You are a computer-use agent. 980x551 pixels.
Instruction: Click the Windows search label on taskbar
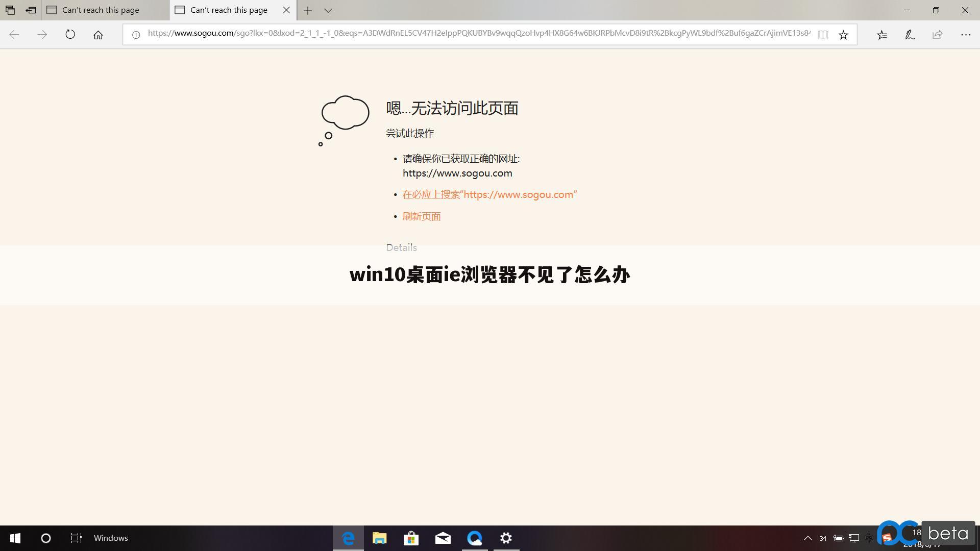coord(111,538)
